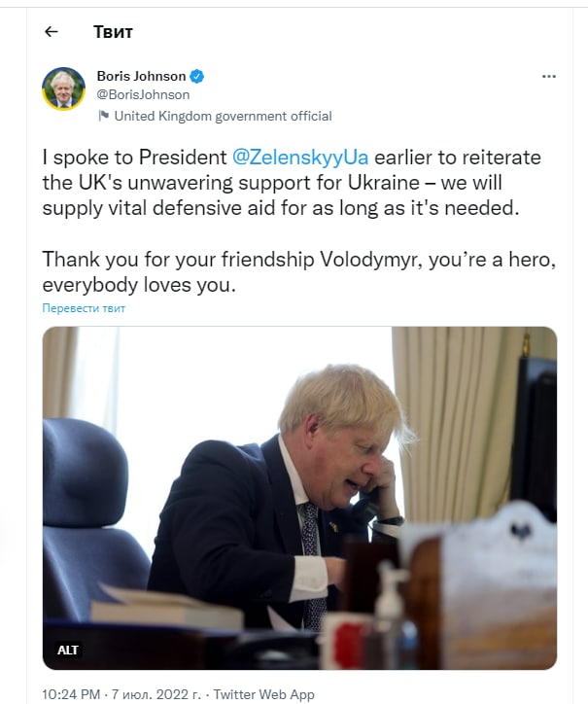Open the Boris Johnson display name link
Viewport: 588px width, 704px height.
[141, 76]
